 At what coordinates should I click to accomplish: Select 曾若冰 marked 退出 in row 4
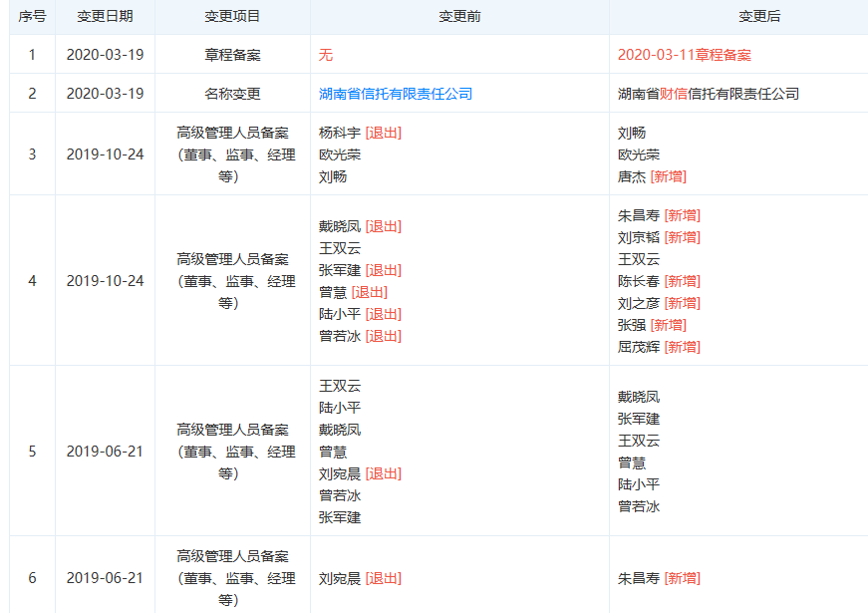click(x=340, y=336)
